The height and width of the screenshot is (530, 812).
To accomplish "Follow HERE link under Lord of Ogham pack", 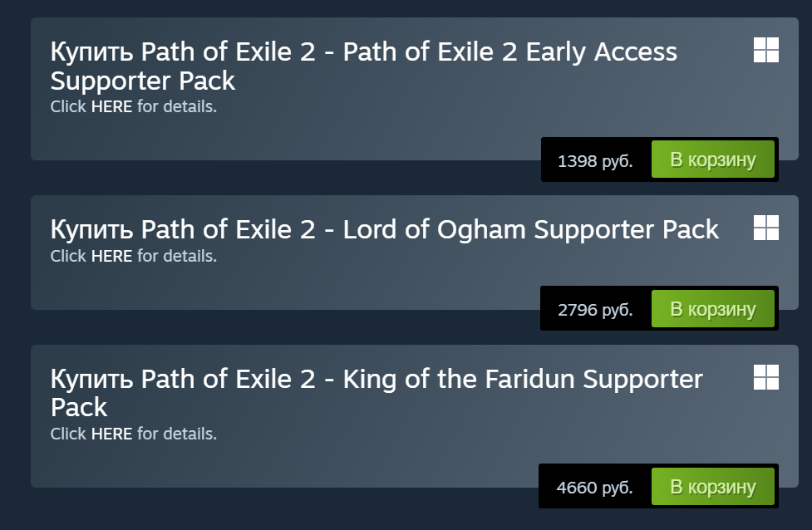I will click(x=111, y=256).
